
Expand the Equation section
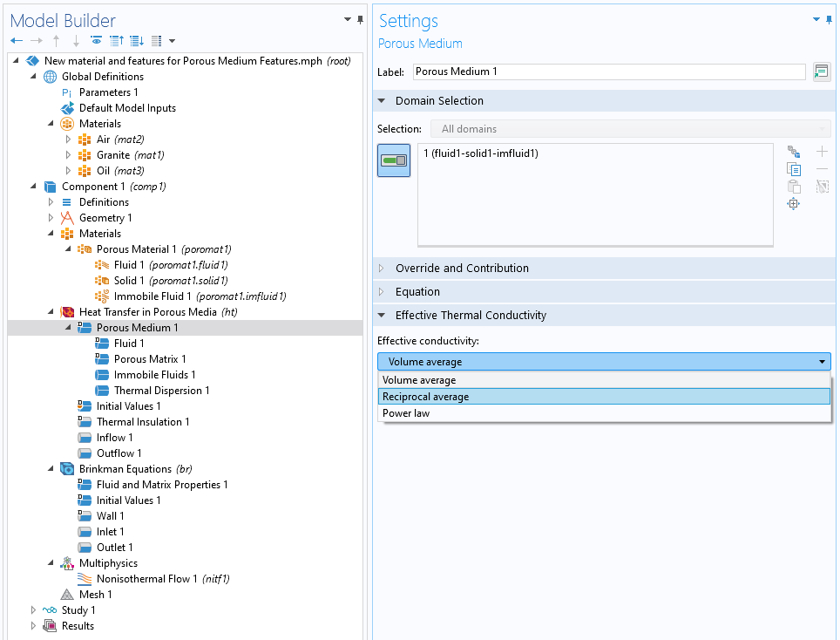[x=382, y=292]
